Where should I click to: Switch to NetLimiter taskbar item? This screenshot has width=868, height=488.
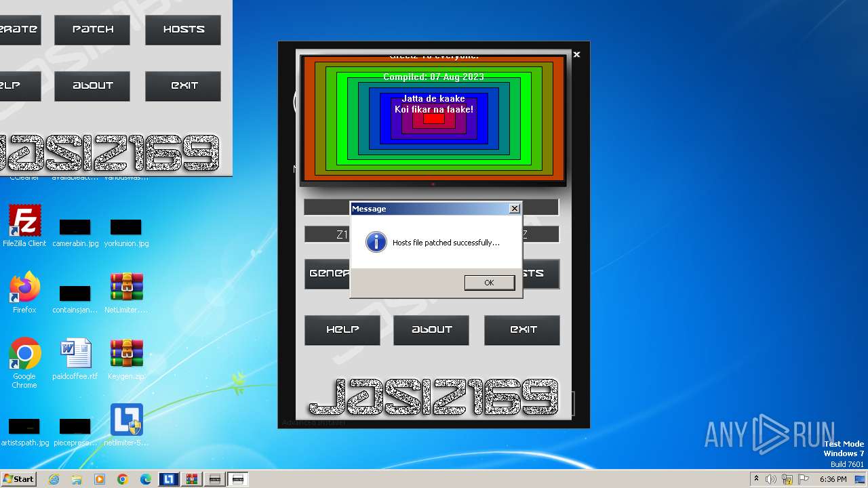[x=169, y=479]
